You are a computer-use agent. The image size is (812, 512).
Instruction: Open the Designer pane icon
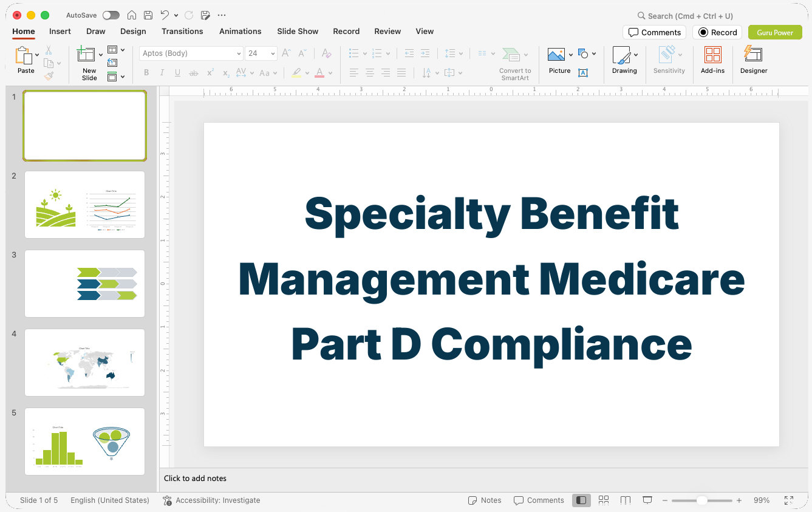[753, 54]
